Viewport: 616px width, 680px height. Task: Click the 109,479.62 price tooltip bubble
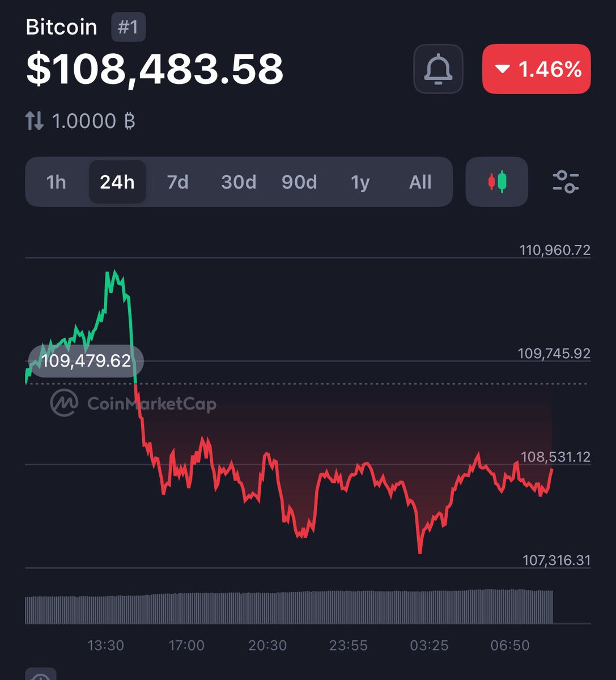pyautogui.click(x=86, y=360)
